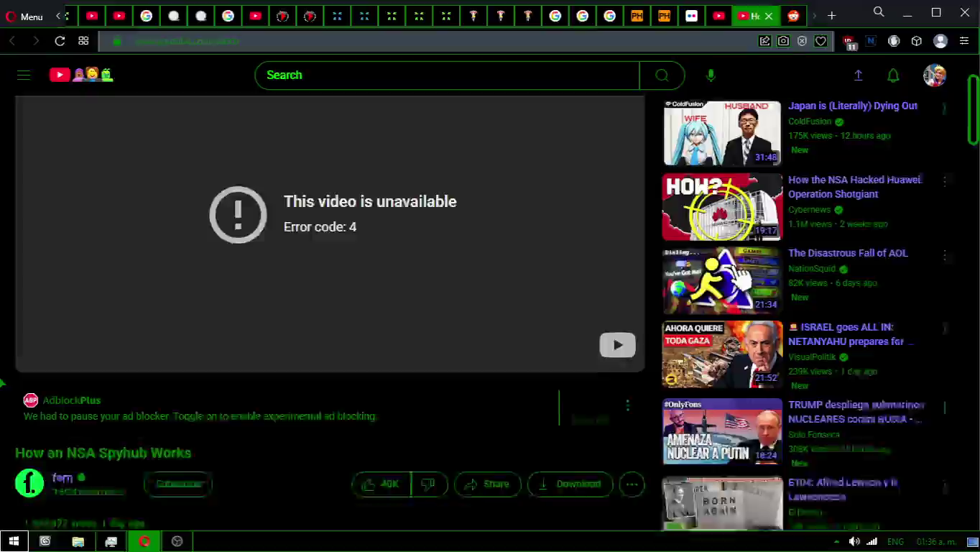Open Opera Easy Setup sliders panel

(x=964, y=41)
